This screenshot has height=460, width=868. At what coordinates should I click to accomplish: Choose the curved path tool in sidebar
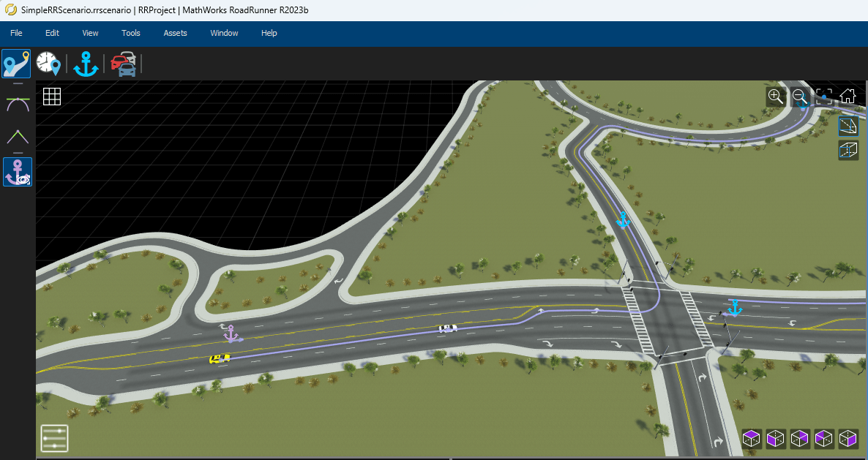(18, 103)
